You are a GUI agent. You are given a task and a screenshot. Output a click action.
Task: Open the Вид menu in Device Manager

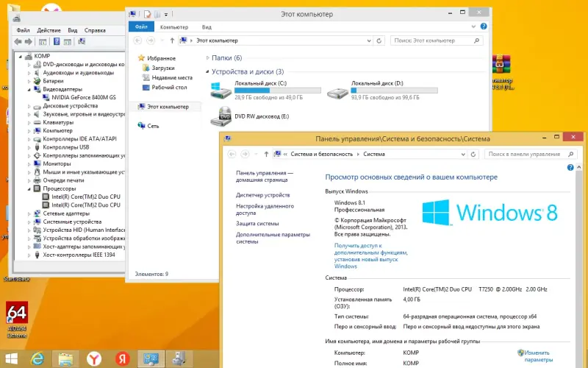(x=72, y=30)
